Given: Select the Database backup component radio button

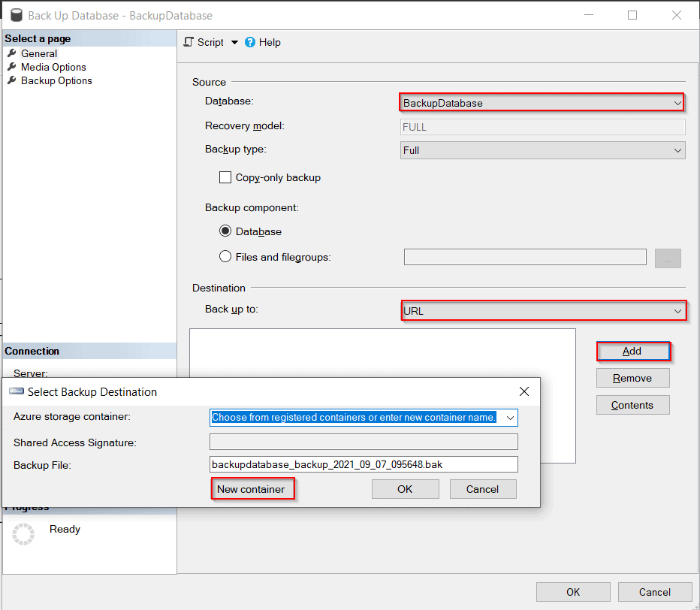Looking at the screenshot, I should (225, 231).
